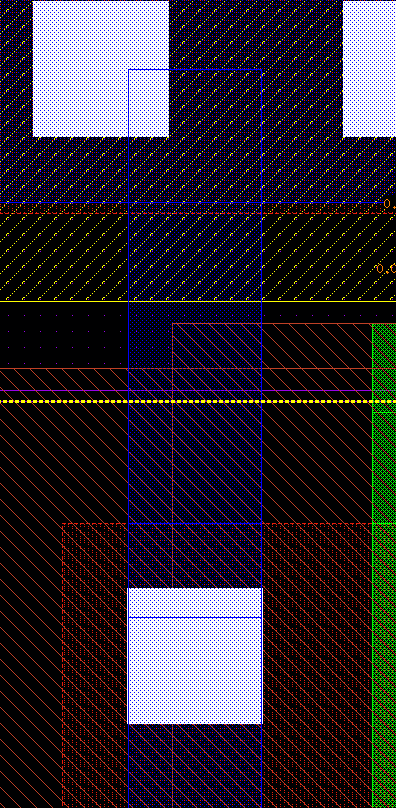The height and width of the screenshot is (808, 396).
Task: Pick the green crosshatched strip on right edge
Action: click(384, 565)
